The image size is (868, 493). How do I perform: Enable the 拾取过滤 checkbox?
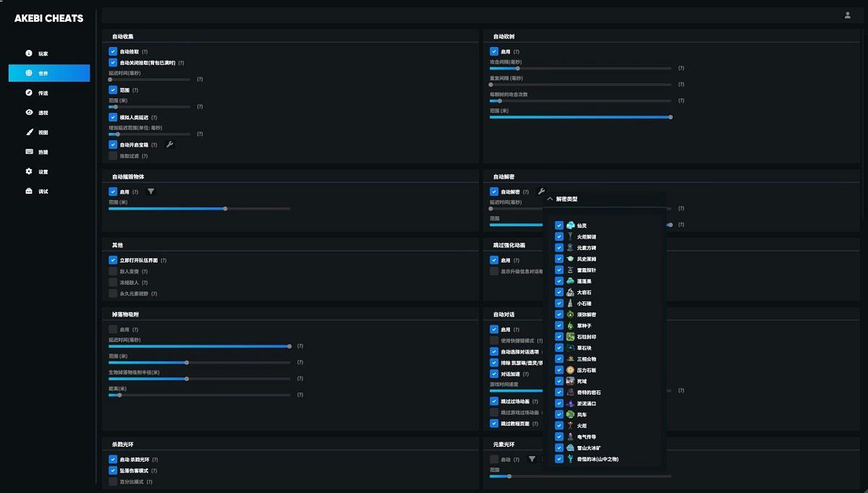113,155
